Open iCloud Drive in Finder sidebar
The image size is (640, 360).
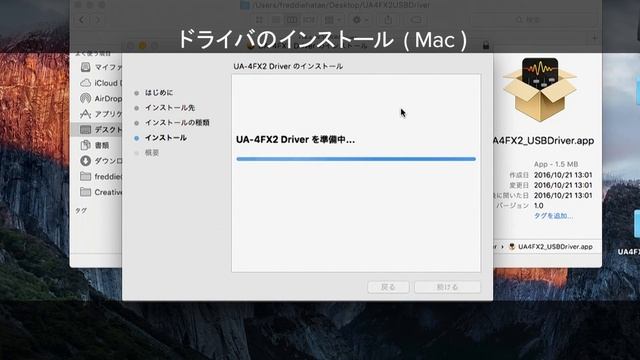(101, 83)
